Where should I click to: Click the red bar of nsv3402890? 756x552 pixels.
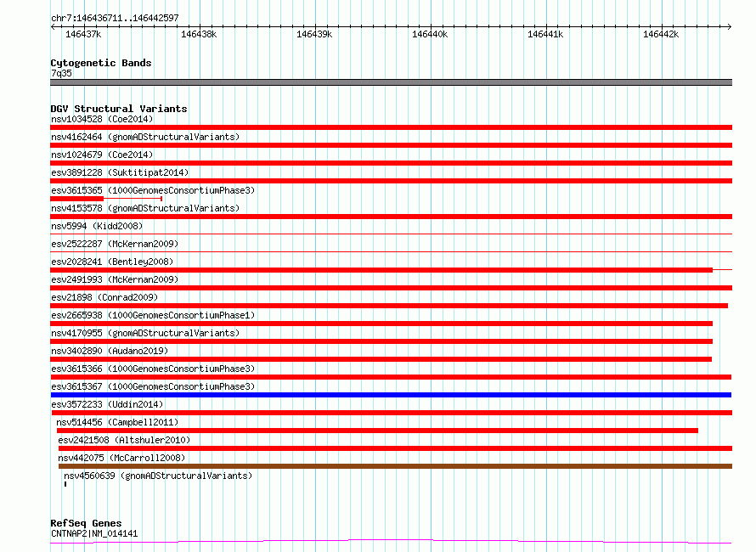tap(381, 359)
